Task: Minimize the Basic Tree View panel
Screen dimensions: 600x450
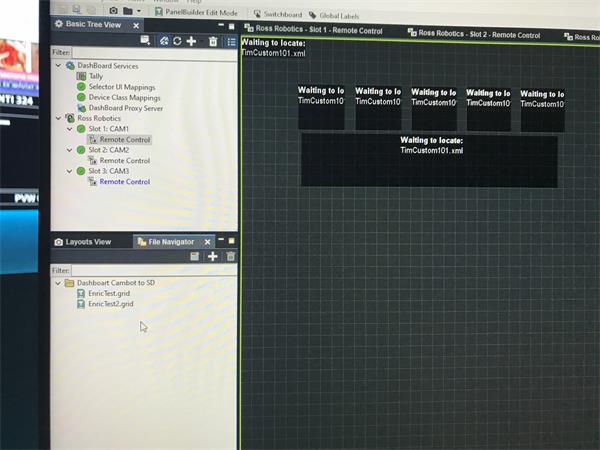Action: tap(221, 25)
